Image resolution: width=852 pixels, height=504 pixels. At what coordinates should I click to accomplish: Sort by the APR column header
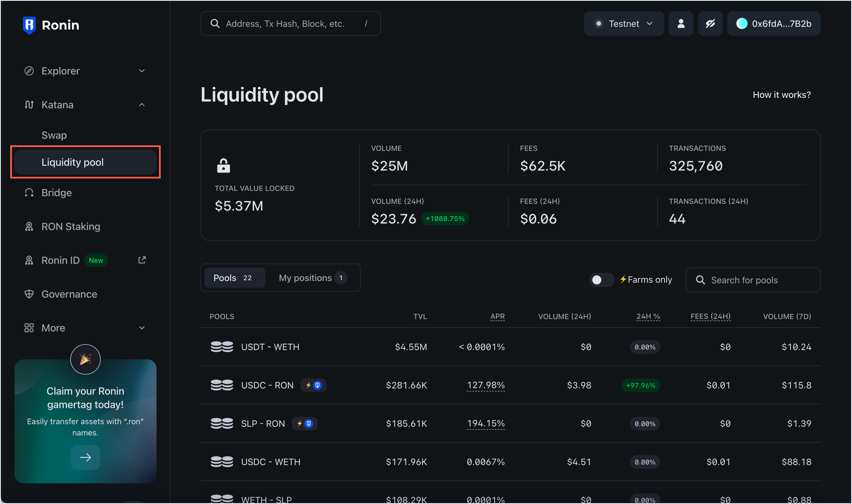pos(497,316)
